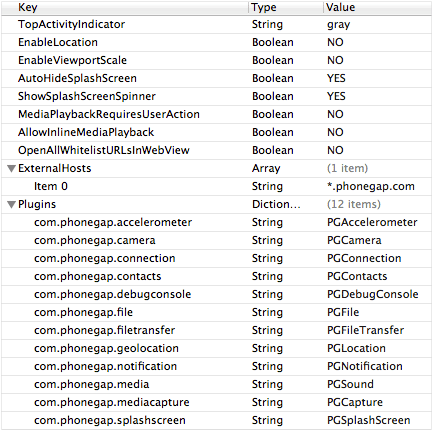The width and height of the screenshot is (433, 431).
Task: Collapse the ExternalHosts disclosure triangle
Action: [x=12, y=169]
